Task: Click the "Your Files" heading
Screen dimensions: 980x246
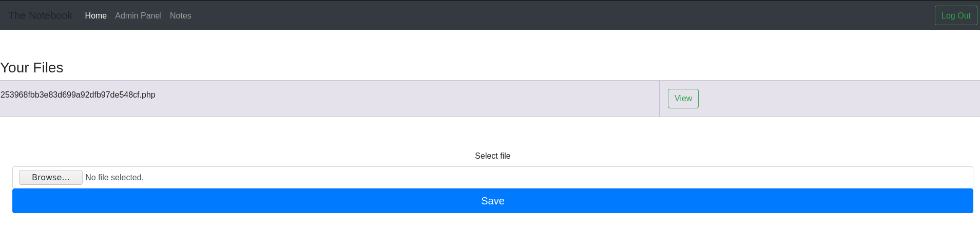Action: (32, 68)
